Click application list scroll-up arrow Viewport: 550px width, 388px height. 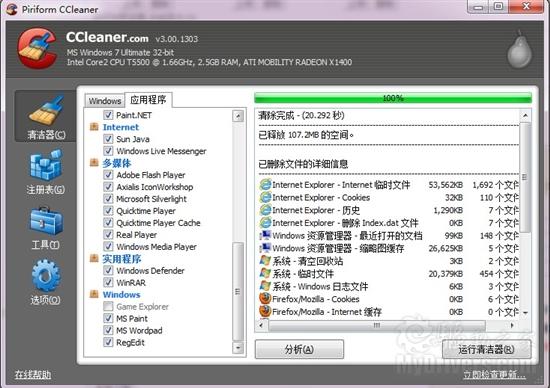point(238,116)
